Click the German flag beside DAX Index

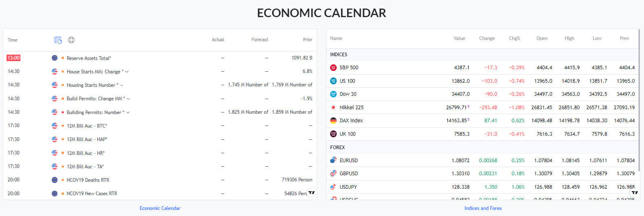click(333, 121)
